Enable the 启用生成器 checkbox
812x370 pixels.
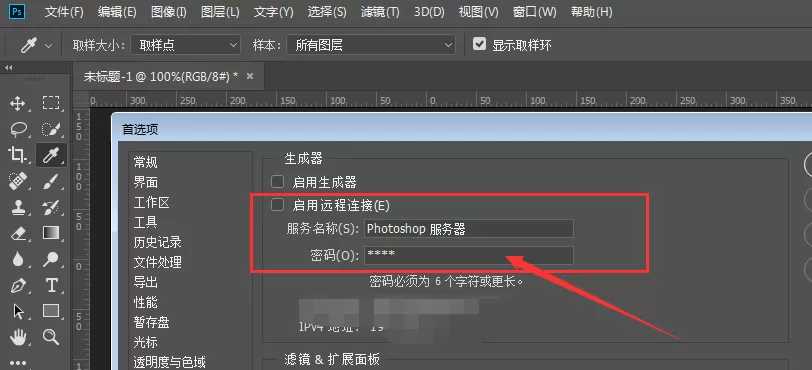click(278, 182)
